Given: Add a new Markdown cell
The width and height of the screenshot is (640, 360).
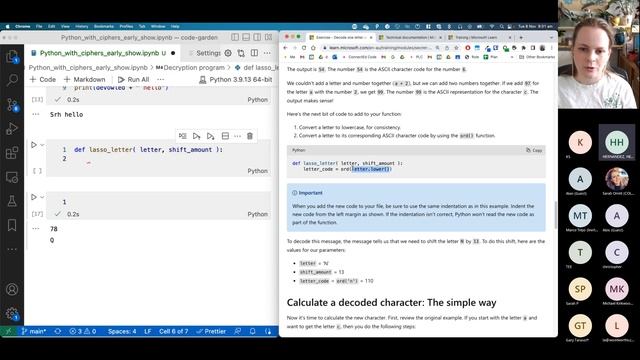Looking at the screenshot, I should 84,79.
